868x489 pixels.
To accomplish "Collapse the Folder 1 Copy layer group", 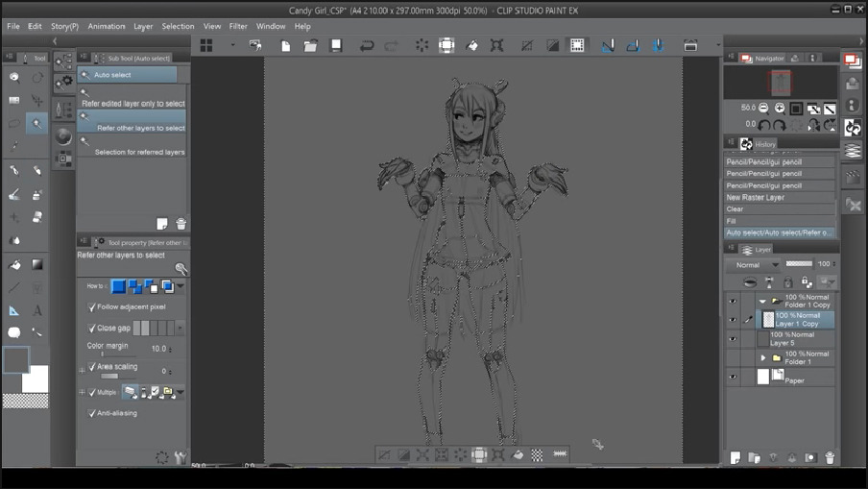I will tap(763, 301).
